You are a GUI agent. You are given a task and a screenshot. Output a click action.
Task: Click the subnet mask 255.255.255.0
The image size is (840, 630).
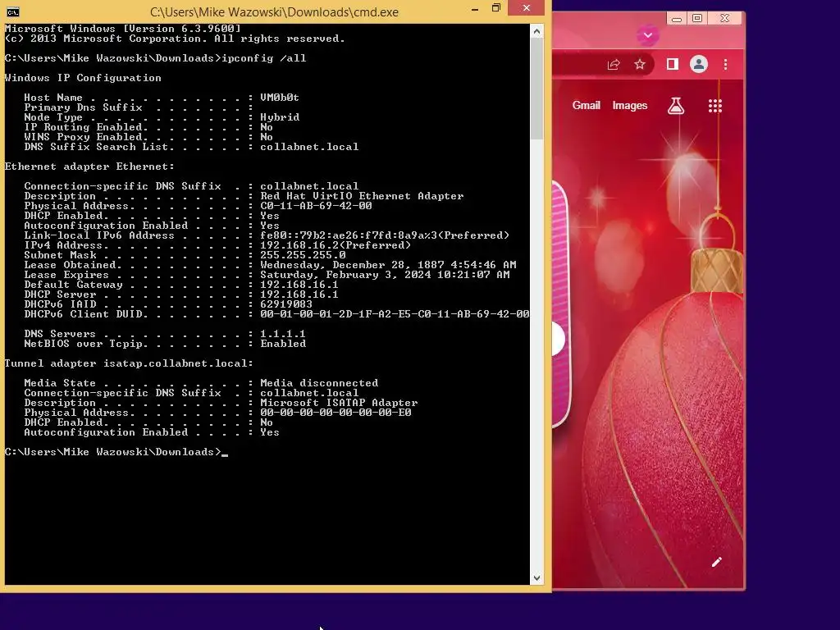[304, 255]
